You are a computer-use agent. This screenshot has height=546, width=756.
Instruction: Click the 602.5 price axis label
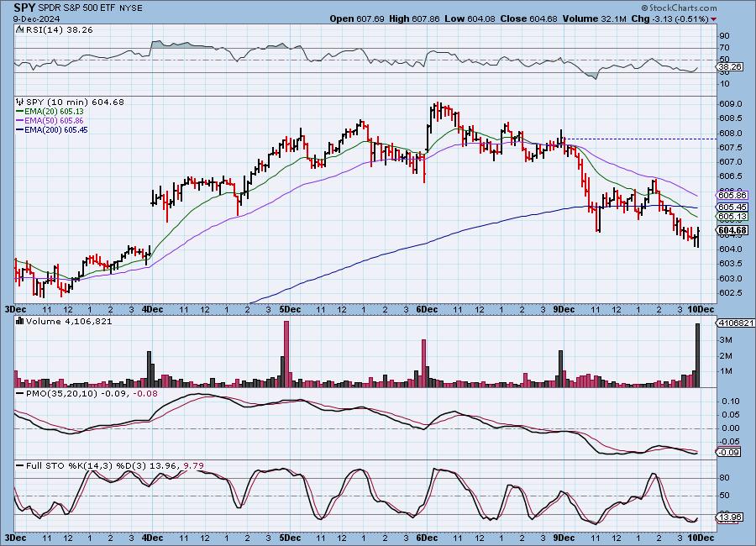point(730,293)
